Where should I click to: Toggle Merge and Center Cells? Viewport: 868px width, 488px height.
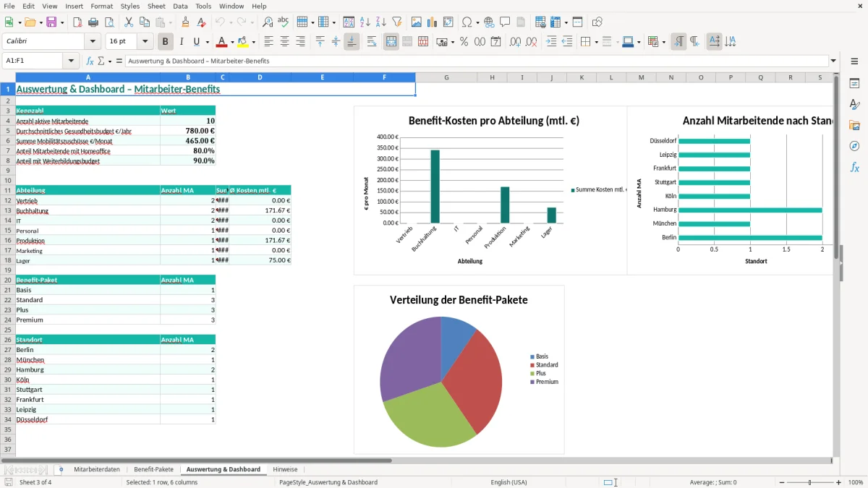(391, 42)
